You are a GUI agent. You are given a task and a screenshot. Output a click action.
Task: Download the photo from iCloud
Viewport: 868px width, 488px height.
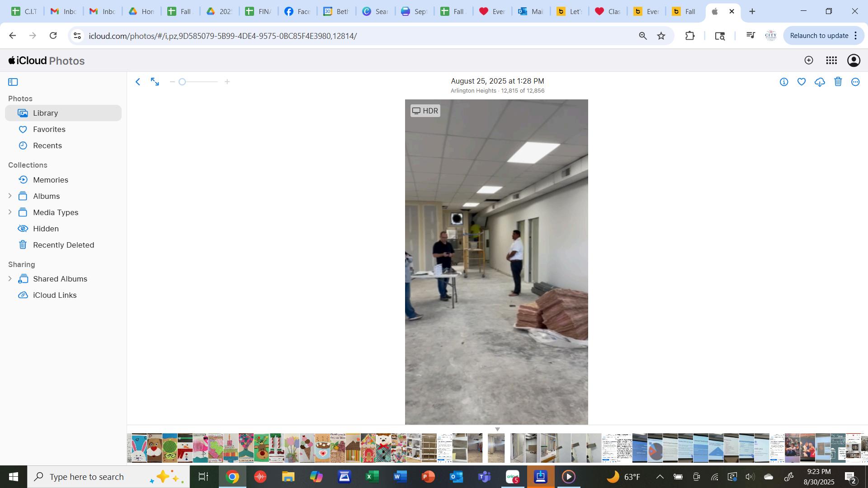(x=820, y=82)
